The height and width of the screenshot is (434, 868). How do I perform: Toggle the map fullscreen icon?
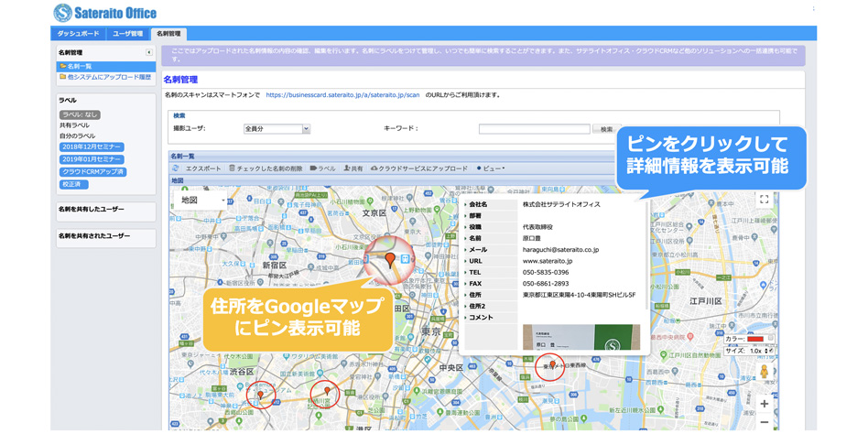point(764,200)
